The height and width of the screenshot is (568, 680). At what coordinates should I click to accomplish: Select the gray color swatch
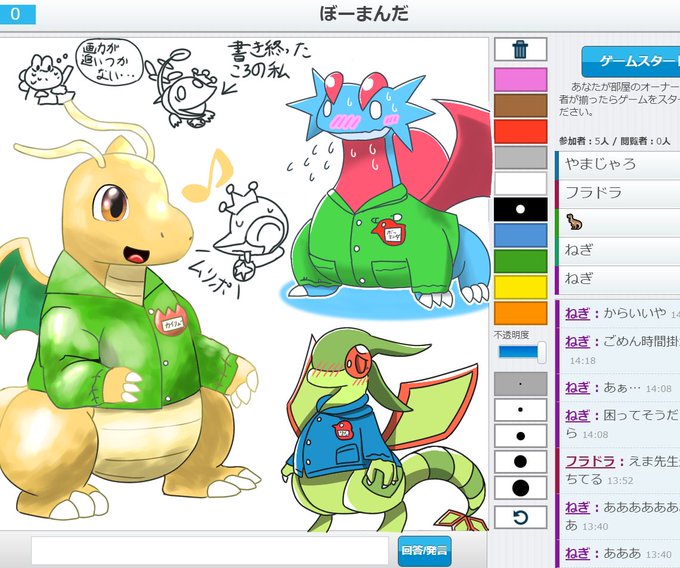click(520, 157)
